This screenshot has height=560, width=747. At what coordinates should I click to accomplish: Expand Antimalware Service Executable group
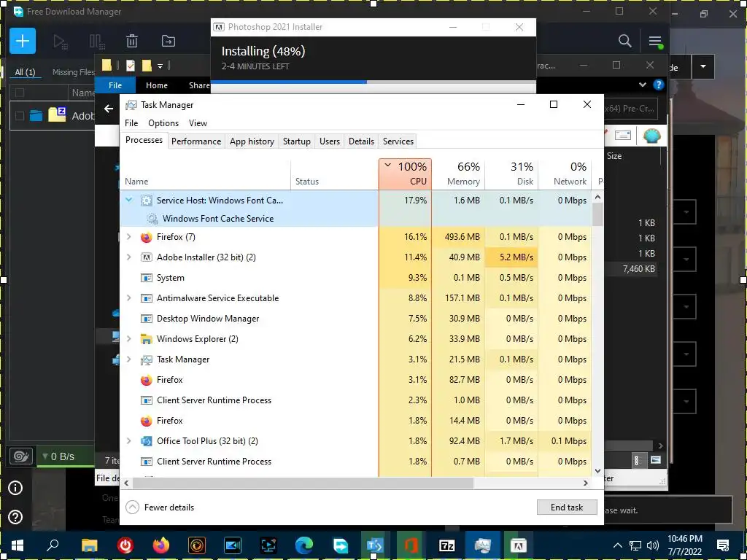(x=129, y=298)
